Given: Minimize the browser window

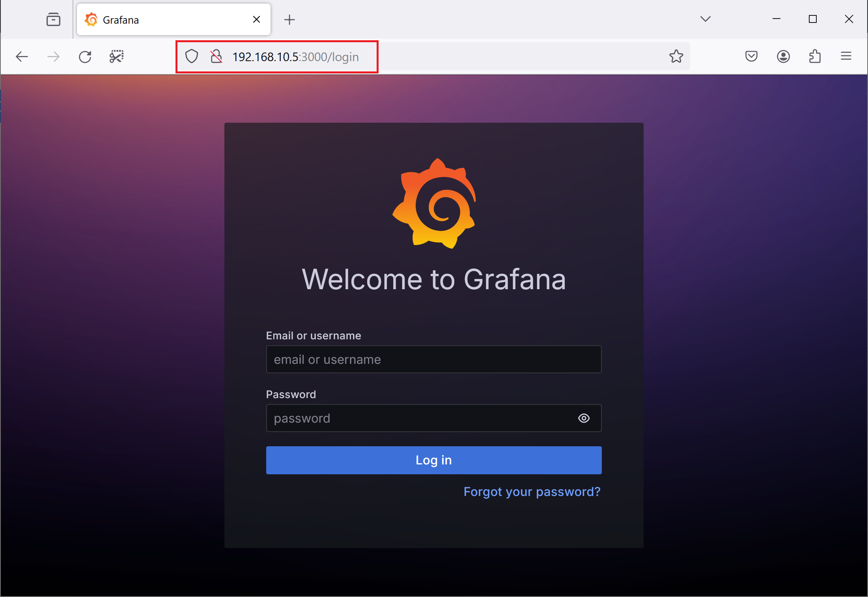Looking at the screenshot, I should [x=777, y=19].
